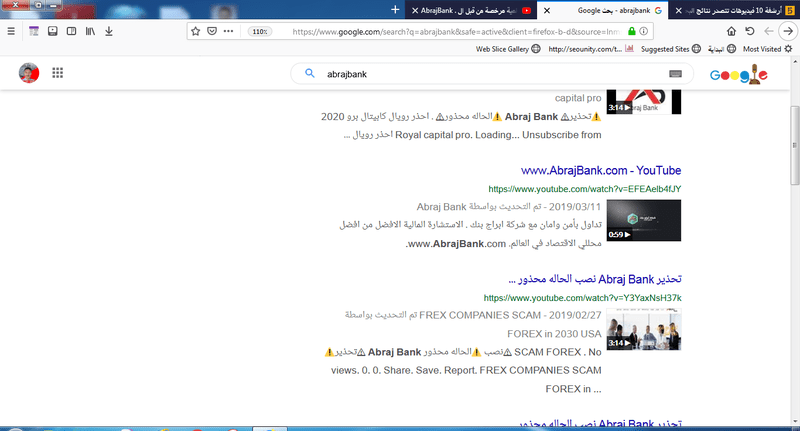Open the Downloads arrow icon
The width and height of the screenshot is (800, 431).
[x=109, y=31]
